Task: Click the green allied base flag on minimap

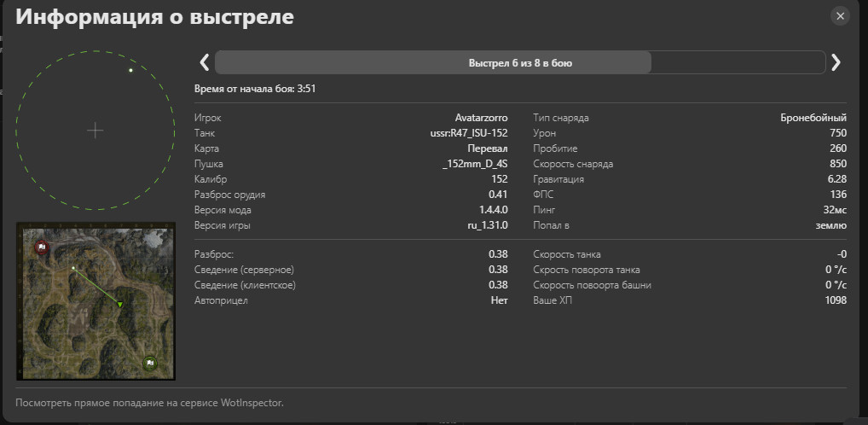Action: pyautogui.click(x=150, y=363)
